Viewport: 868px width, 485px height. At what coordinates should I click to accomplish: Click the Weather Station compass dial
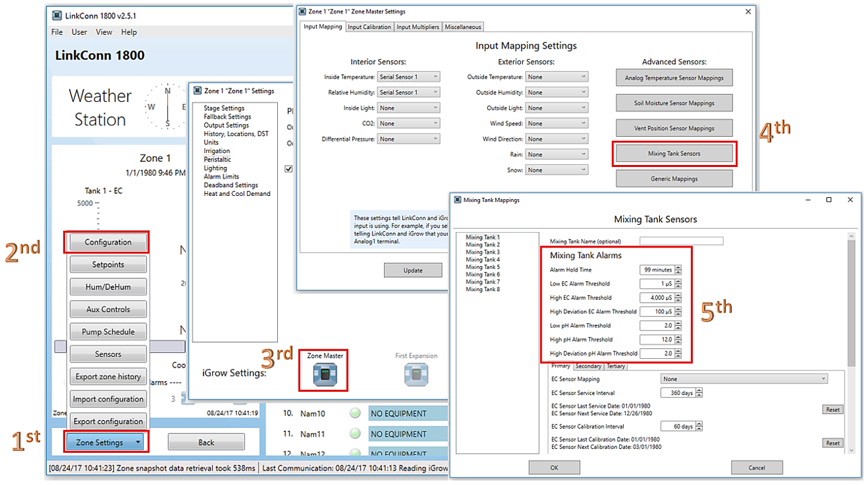[x=167, y=107]
